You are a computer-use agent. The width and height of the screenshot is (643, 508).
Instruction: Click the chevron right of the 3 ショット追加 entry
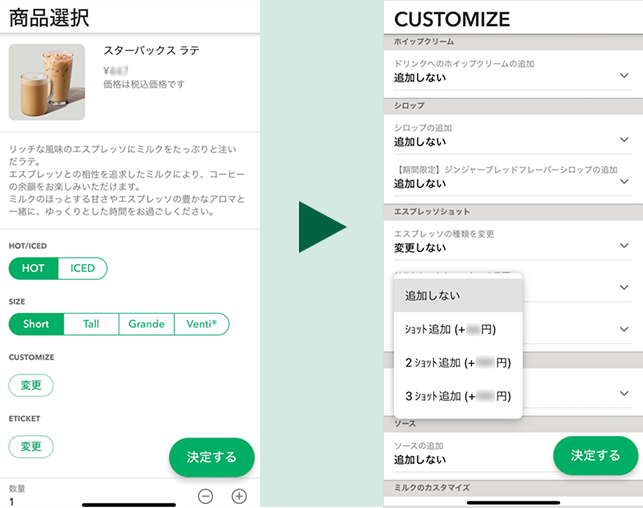(624, 393)
